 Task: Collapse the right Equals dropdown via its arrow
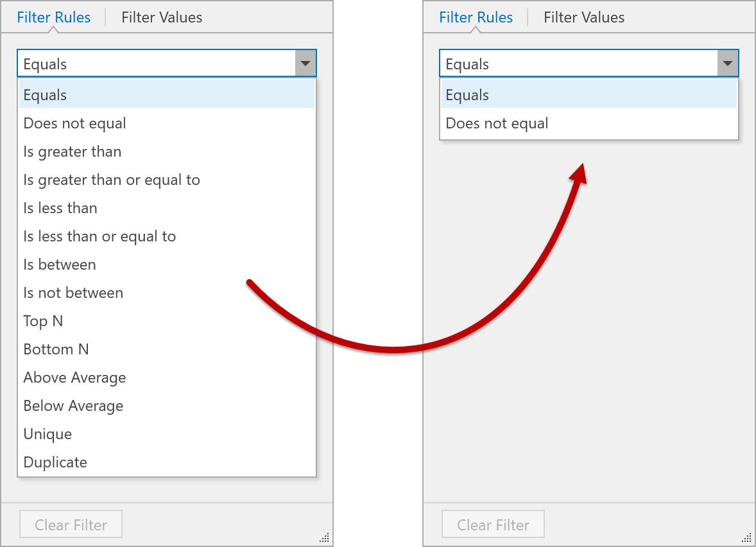coord(728,64)
